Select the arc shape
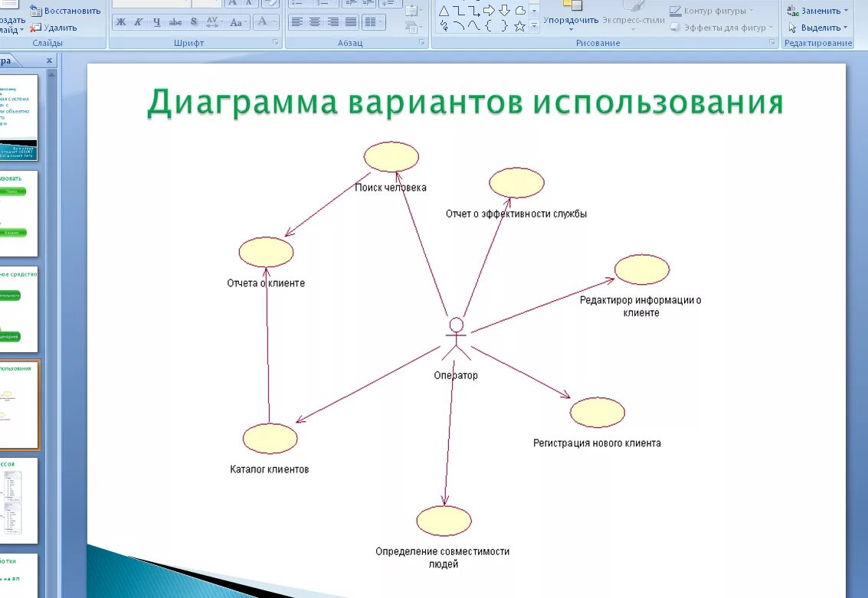The width and height of the screenshot is (868, 598). [x=459, y=25]
